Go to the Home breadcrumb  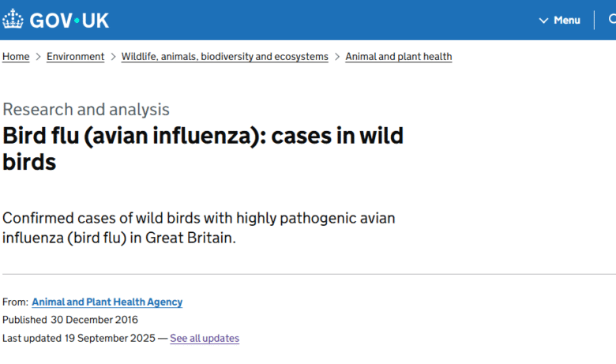pos(16,57)
